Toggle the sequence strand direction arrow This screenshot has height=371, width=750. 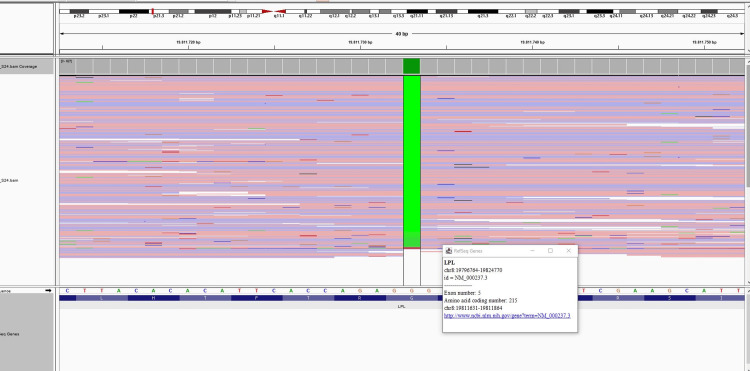click(48, 290)
